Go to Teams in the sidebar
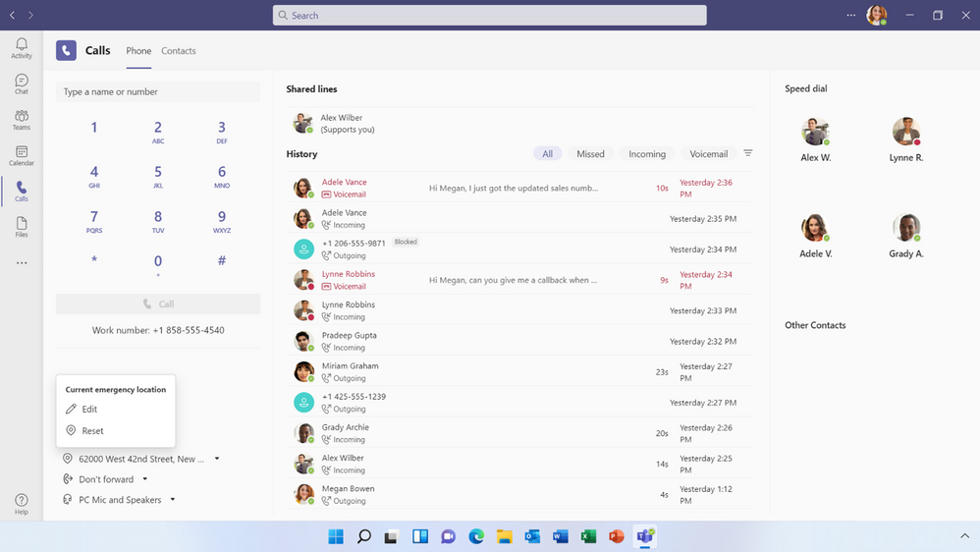 pyautogui.click(x=22, y=120)
